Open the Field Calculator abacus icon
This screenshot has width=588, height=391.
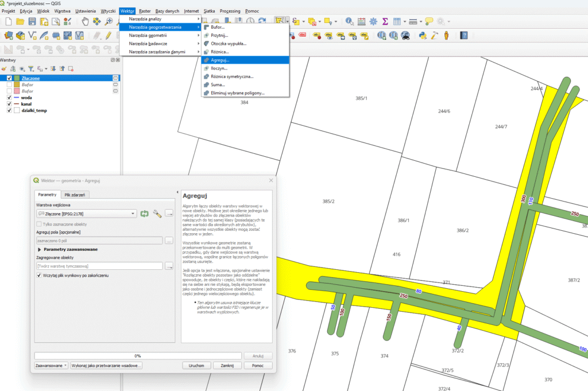click(361, 22)
